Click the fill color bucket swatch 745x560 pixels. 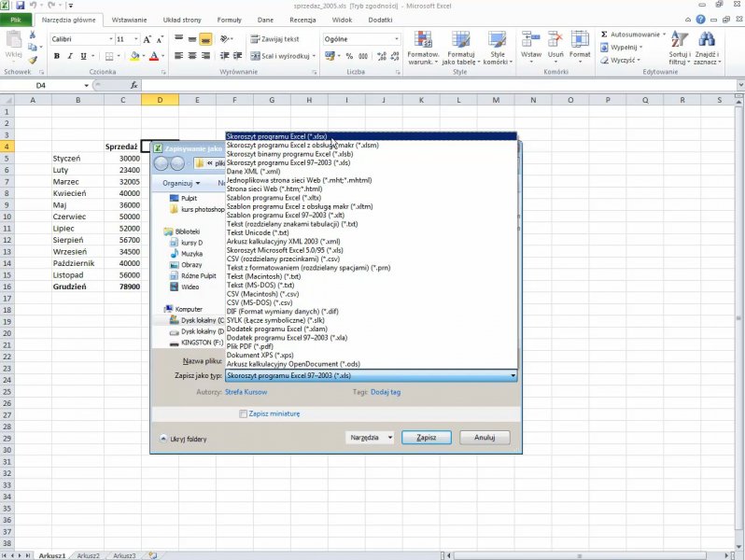pos(134,56)
